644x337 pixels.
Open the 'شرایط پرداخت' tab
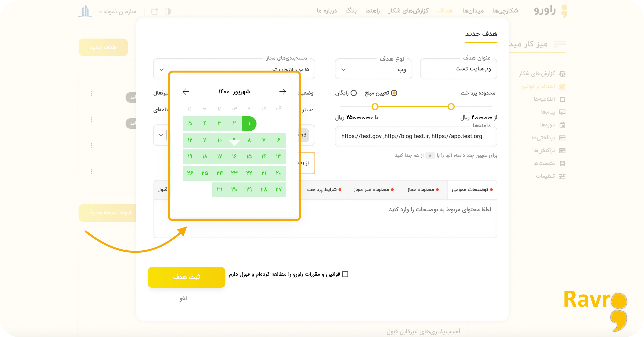click(324, 190)
